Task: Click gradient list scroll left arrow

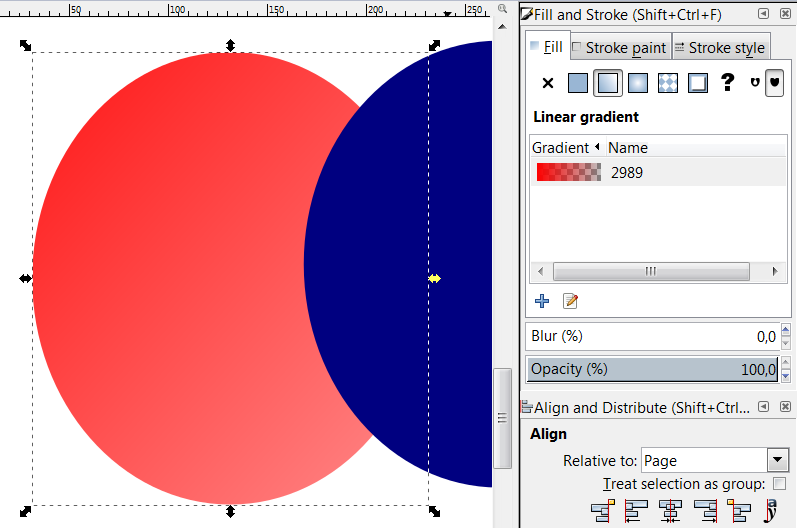Action: pos(540,271)
